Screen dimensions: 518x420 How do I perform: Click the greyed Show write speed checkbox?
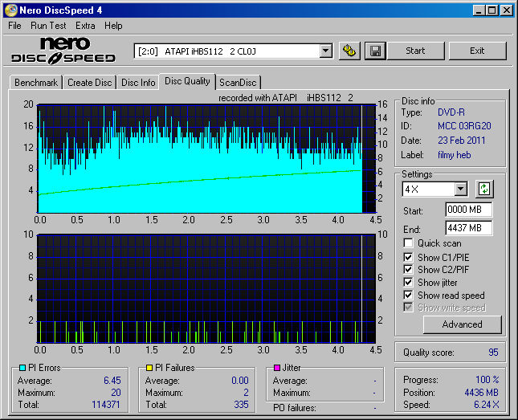click(408, 308)
